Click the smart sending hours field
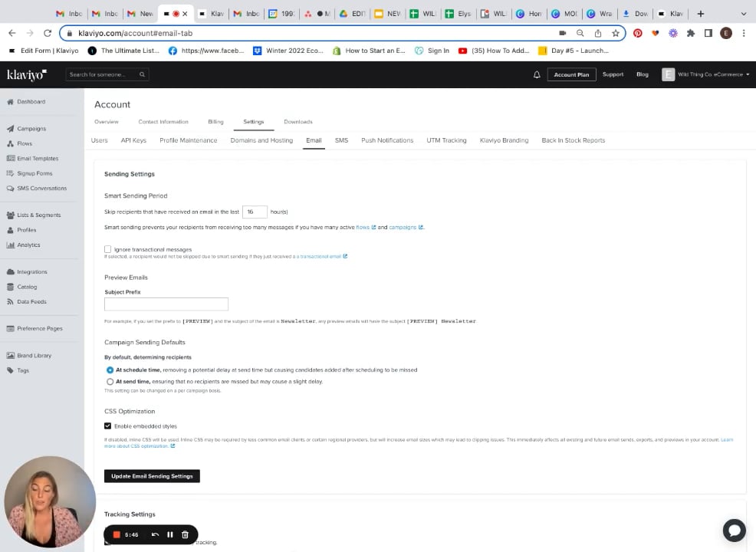756x552 pixels. (x=255, y=212)
